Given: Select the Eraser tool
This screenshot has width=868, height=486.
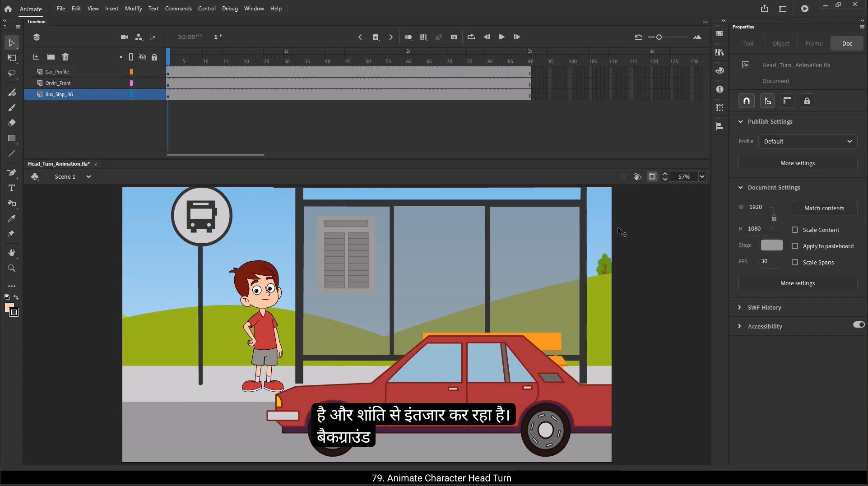Looking at the screenshot, I should 12,123.
